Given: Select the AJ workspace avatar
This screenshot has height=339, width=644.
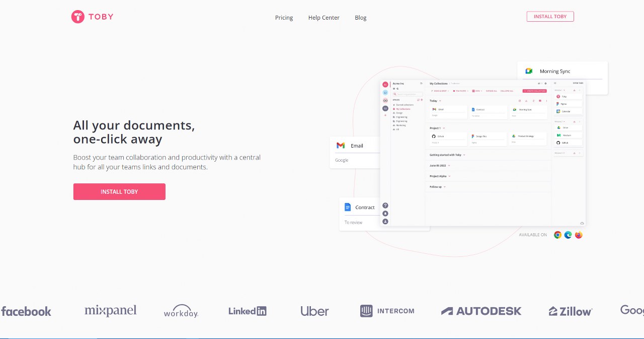Looking at the screenshot, I should (x=385, y=85).
